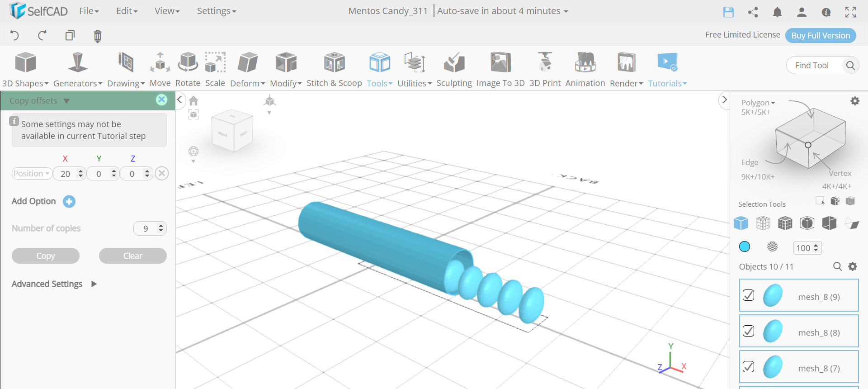Click the home view icon
868x389 pixels.
point(193,100)
